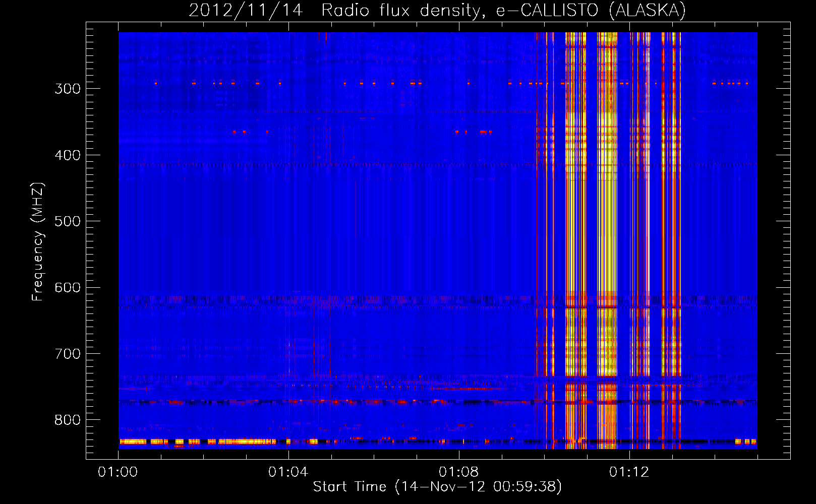This screenshot has height=504, width=816.
Task: Click the '600' frequency tick label
Action: pos(68,288)
